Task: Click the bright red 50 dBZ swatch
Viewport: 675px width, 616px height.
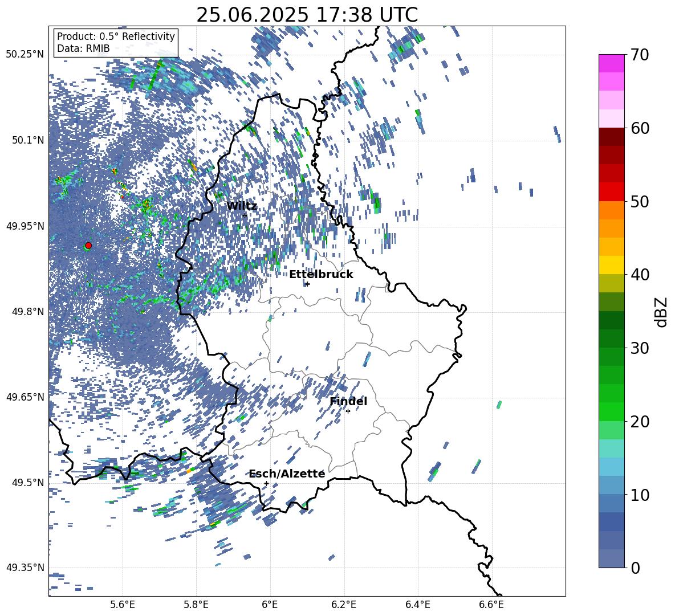Action: 611,192
